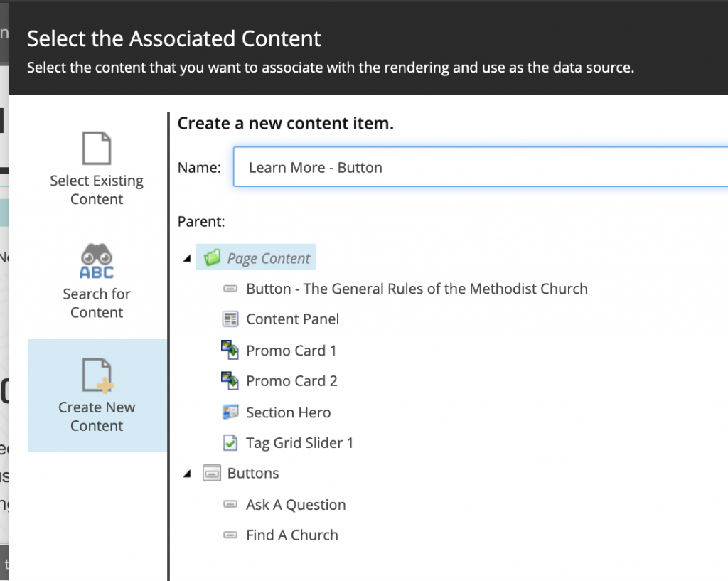Select Promo Card 1 item

(291, 350)
